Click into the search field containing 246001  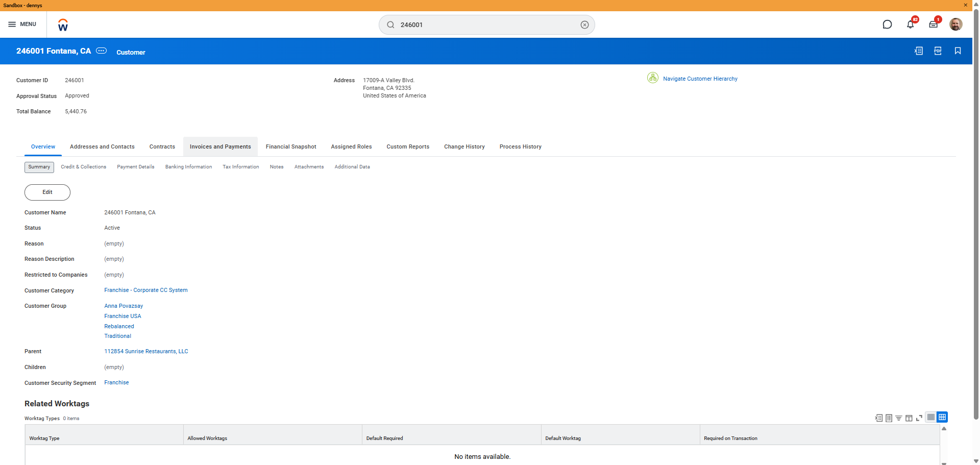click(x=485, y=25)
